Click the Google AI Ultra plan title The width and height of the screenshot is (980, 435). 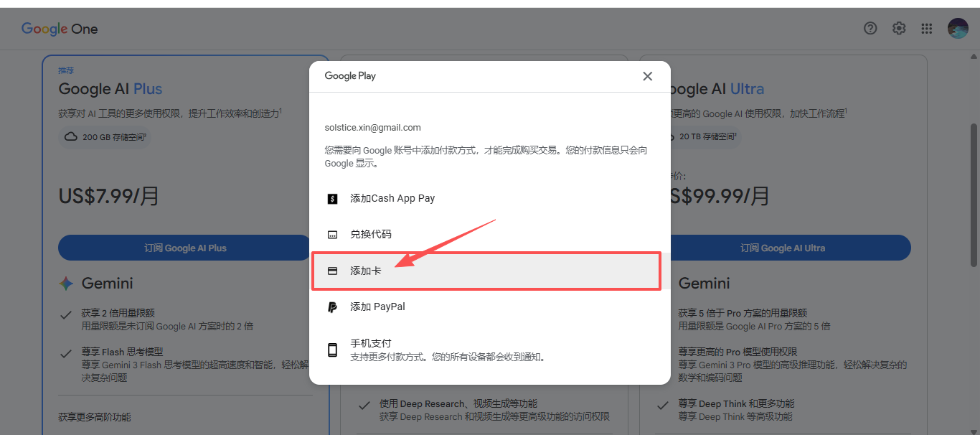click(x=717, y=89)
